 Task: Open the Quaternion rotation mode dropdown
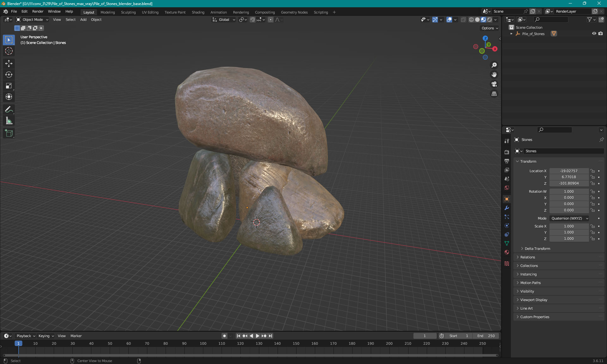pos(569,218)
